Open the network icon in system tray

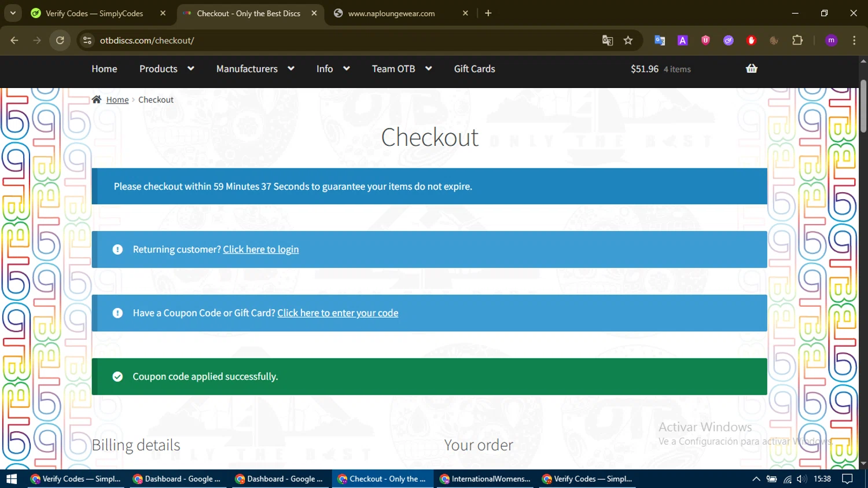(x=787, y=479)
